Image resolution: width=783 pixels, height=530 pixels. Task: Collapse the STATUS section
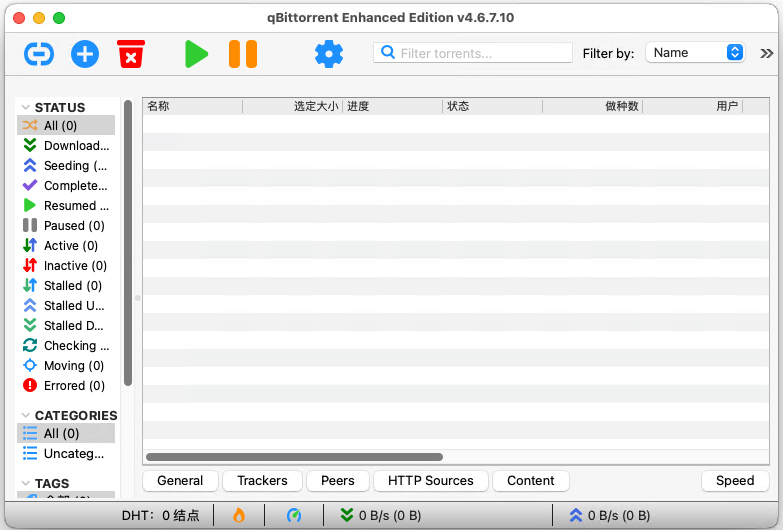coord(26,107)
